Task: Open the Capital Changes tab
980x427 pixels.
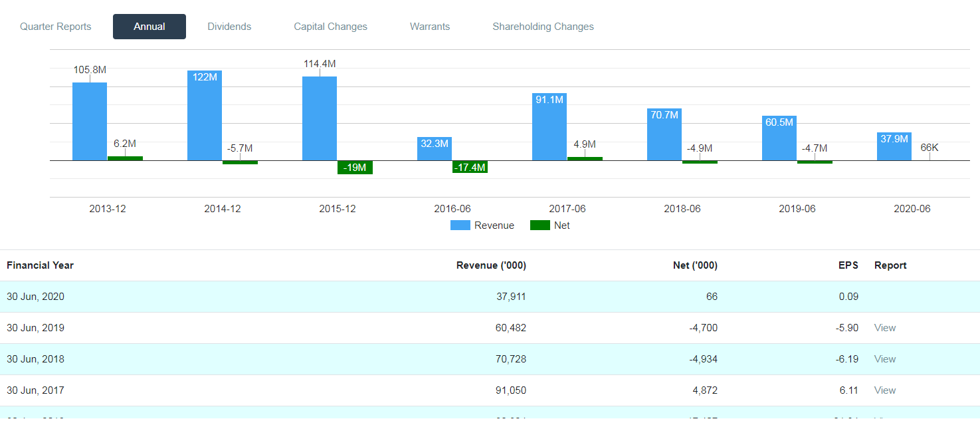Action: (330, 27)
